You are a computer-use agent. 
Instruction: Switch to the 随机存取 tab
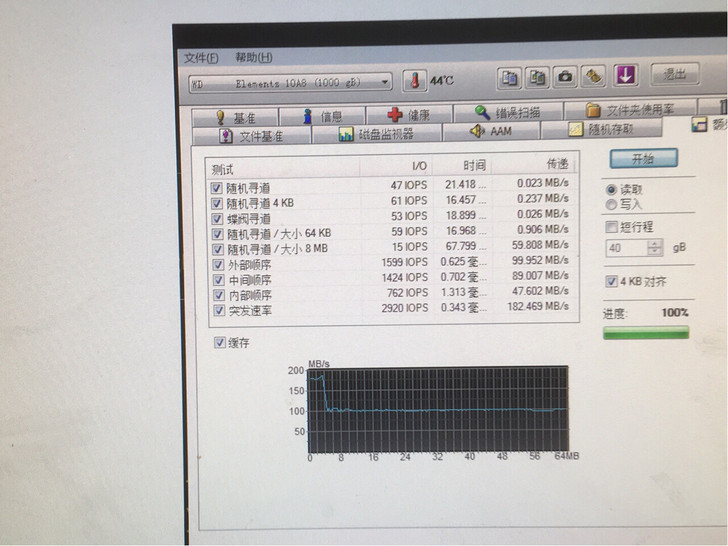(602, 129)
